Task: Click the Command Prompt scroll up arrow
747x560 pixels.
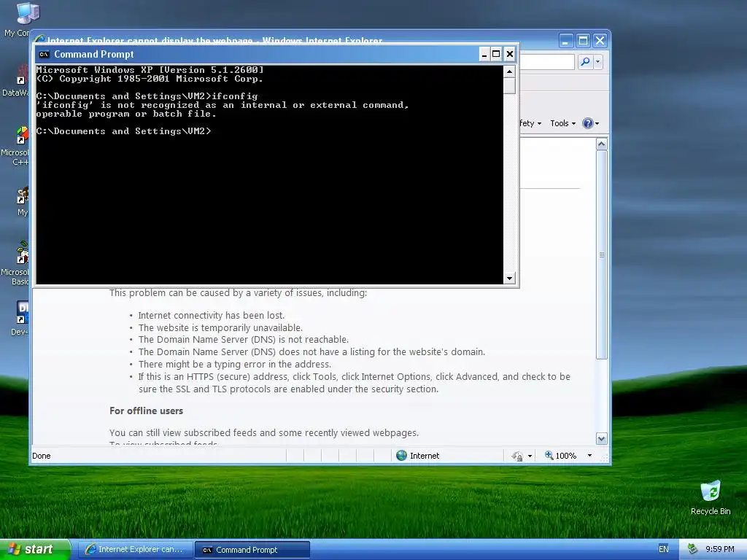Action: click(x=509, y=71)
